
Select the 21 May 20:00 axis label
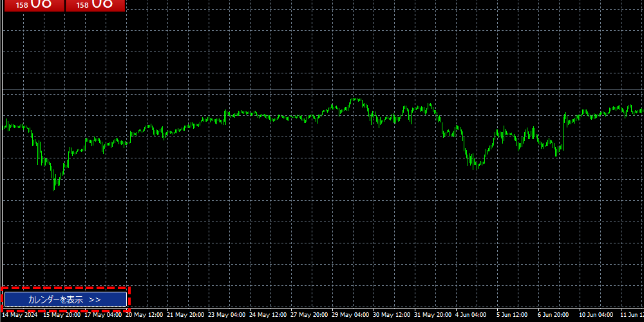tap(185, 316)
